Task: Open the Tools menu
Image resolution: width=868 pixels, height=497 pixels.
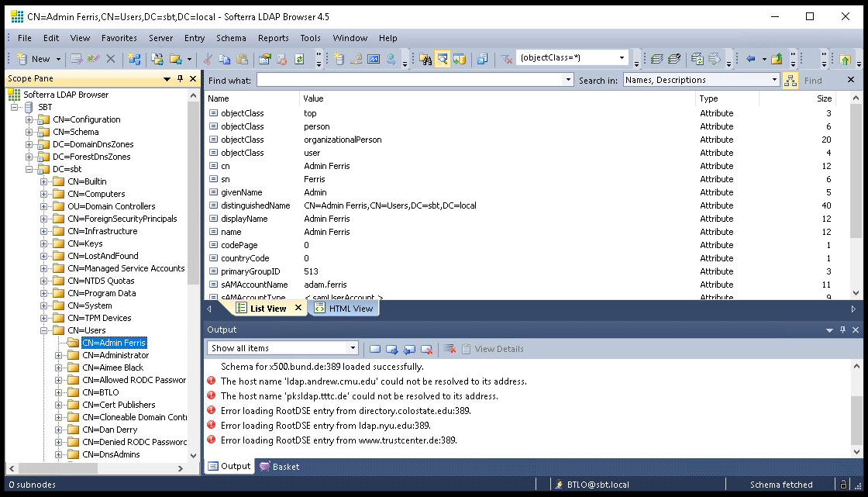Action: coord(310,38)
